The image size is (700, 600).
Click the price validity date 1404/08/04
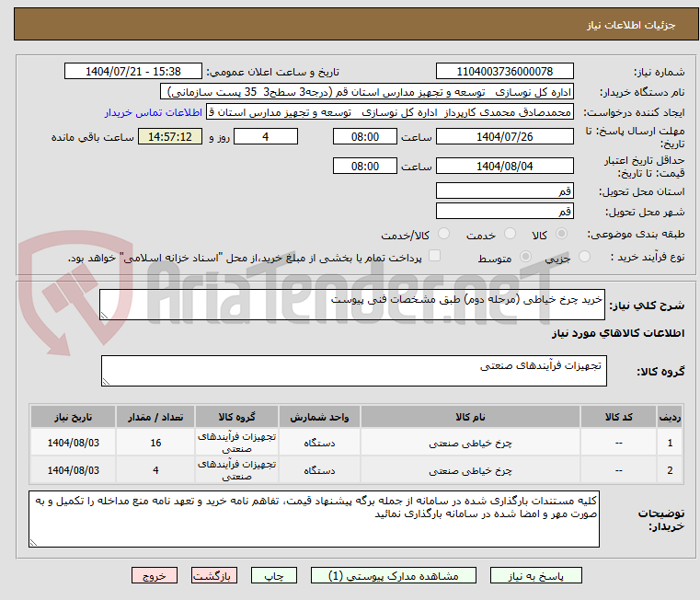pyautogui.click(x=504, y=167)
